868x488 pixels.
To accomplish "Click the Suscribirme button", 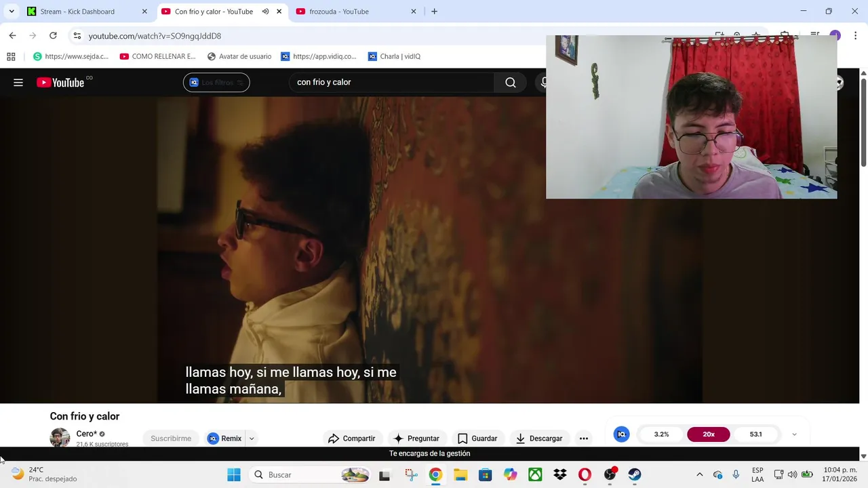I will pyautogui.click(x=171, y=439).
